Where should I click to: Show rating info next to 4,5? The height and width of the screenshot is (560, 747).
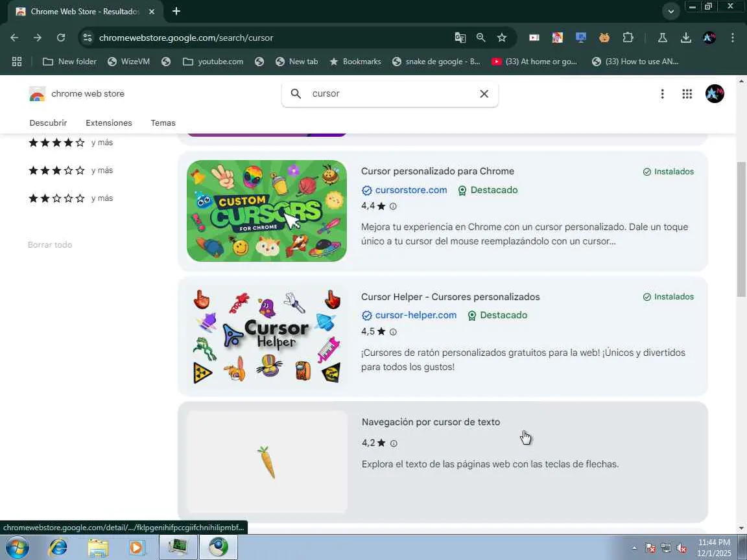pos(393,332)
